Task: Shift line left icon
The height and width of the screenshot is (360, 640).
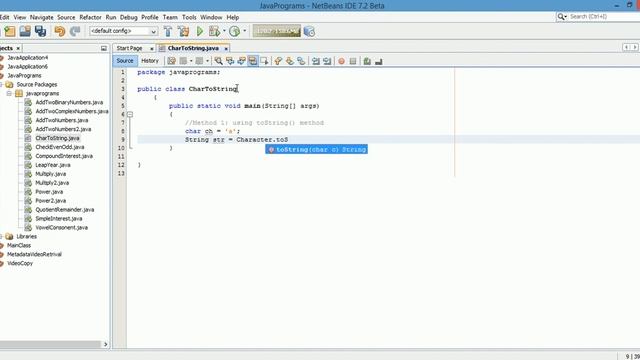Action: click(316, 61)
